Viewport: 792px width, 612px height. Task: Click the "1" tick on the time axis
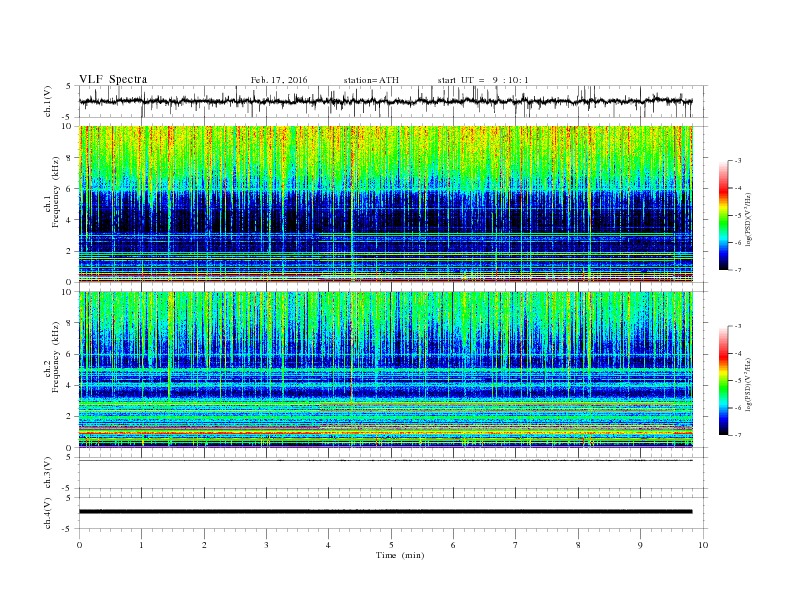pyautogui.click(x=141, y=545)
